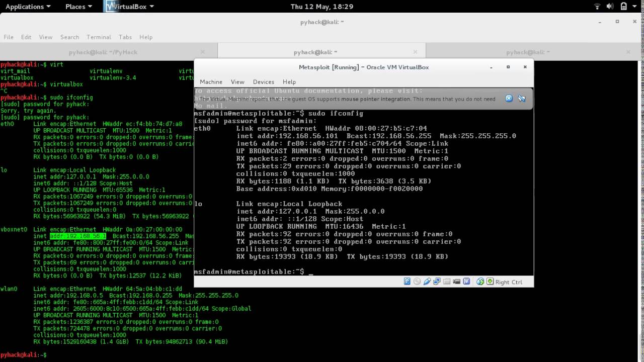Image resolution: width=644 pixels, height=362 pixels.
Task: Click keyboard capture green arrow icon beside Right Ctrl
Action: (490, 282)
